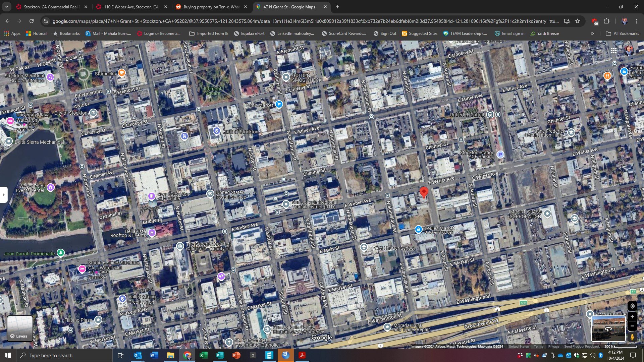This screenshot has height=362, width=644.
Task: Select the Stockton Station ACE Parking icon
Action: tap(500, 155)
